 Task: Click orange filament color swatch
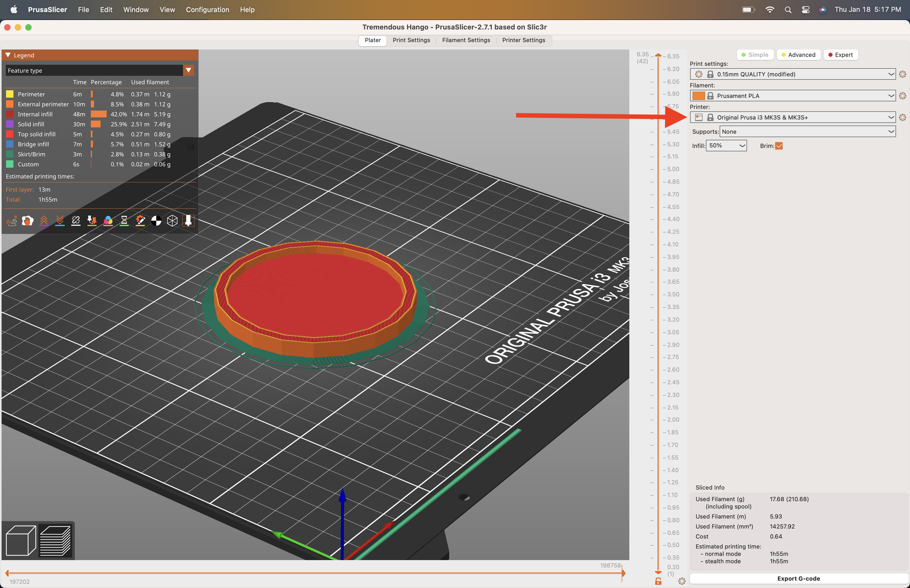[699, 96]
